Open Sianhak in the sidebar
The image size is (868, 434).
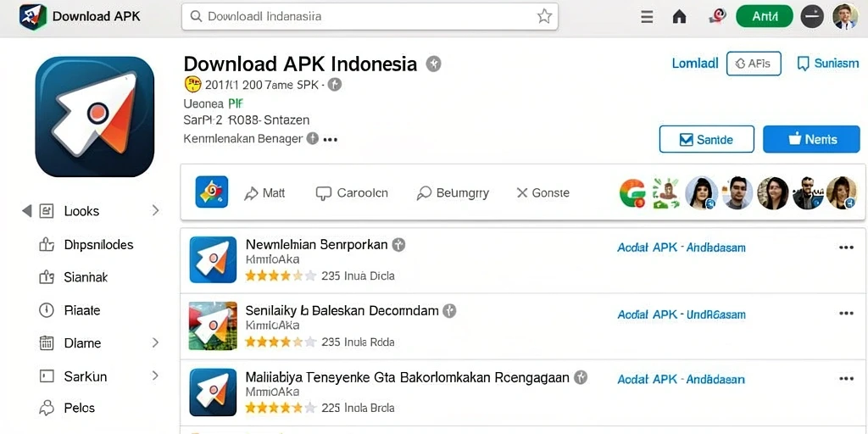[x=86, y=277]
